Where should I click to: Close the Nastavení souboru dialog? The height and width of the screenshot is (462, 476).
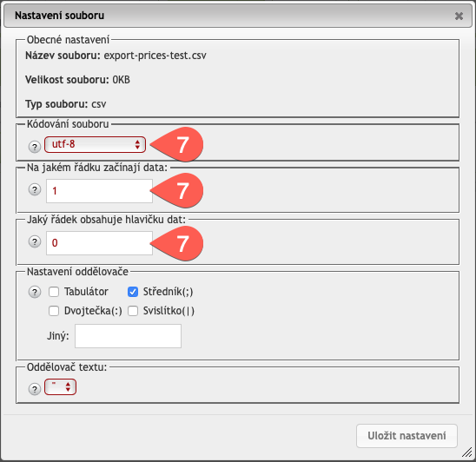coord(459,16)
